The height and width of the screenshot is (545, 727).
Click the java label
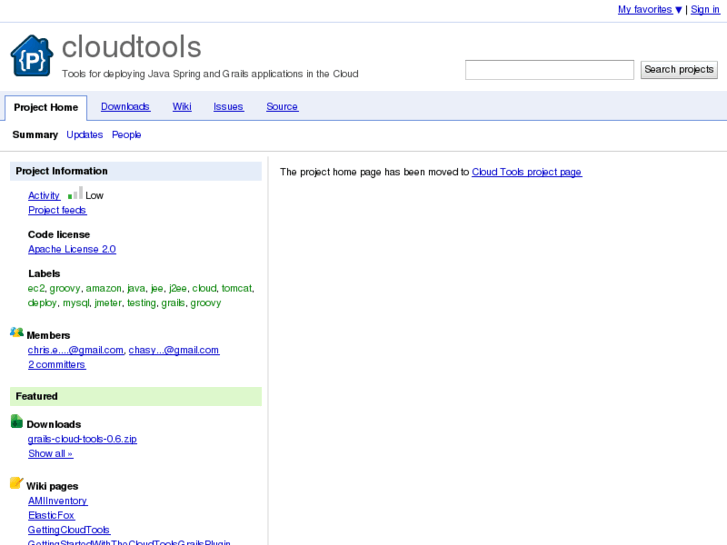136,288
